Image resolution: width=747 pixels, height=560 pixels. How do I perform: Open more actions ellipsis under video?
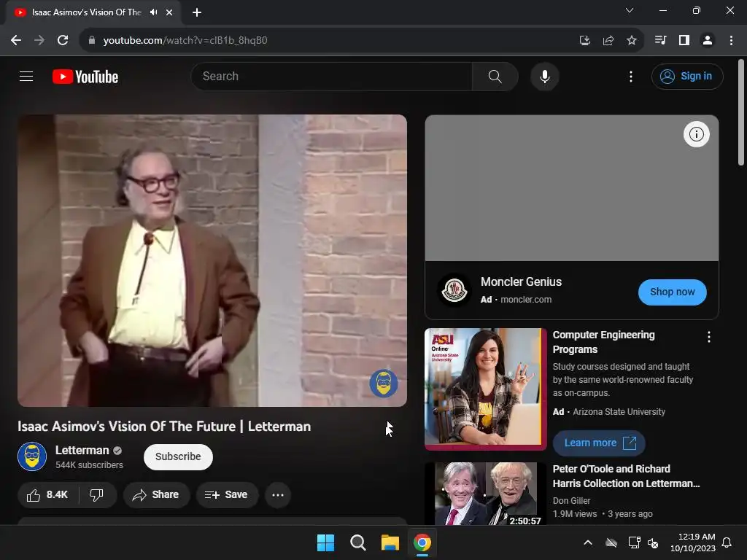pyautogui.click(x=278, y=495)
